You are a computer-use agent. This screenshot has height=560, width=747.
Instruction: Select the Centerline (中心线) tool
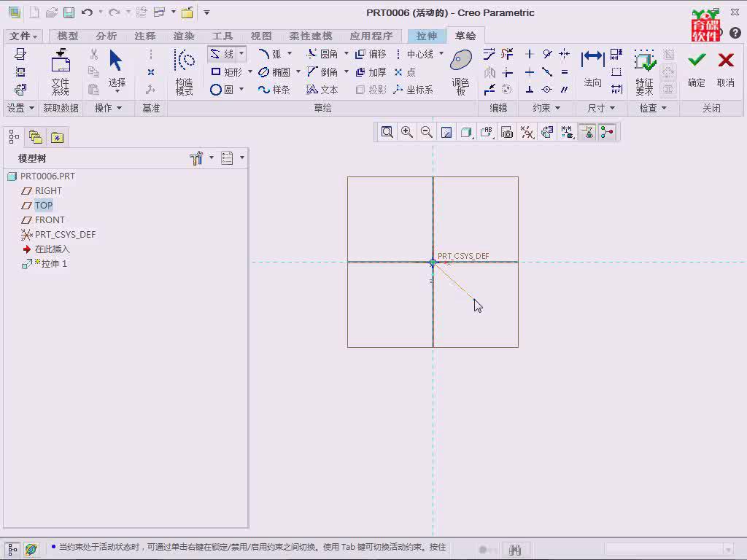coord(414,54)
